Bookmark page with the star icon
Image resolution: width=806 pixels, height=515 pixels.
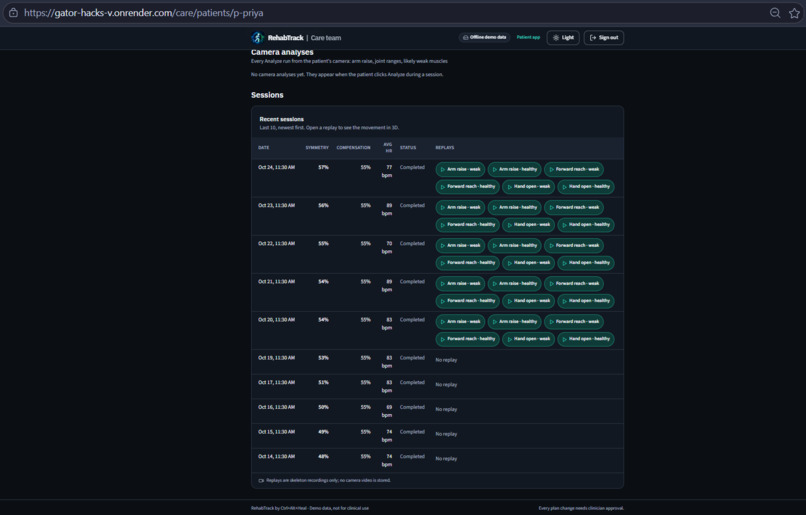(x=794, y=13)
